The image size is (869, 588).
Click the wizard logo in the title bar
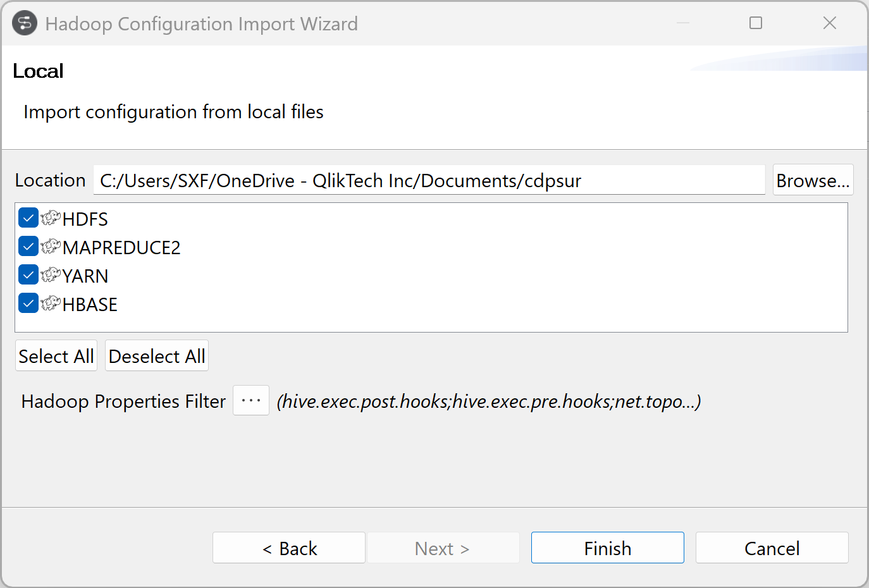click(24, 23)
